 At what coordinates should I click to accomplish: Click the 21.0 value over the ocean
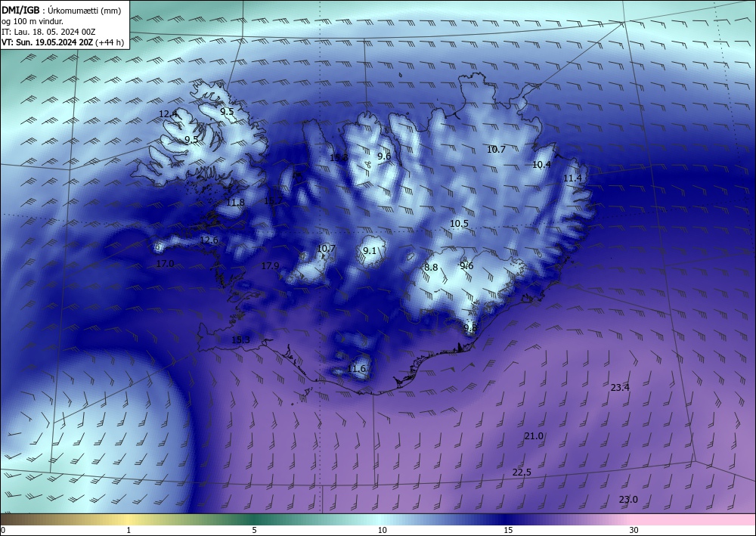[x=534, y=435]
